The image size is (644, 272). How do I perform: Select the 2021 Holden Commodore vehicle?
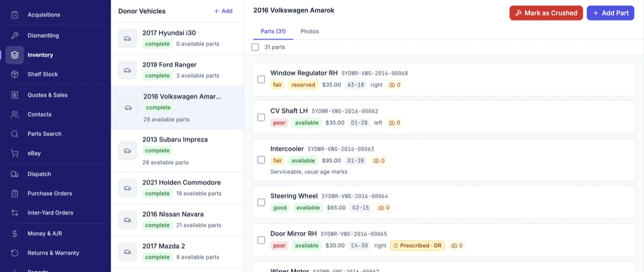177,188
